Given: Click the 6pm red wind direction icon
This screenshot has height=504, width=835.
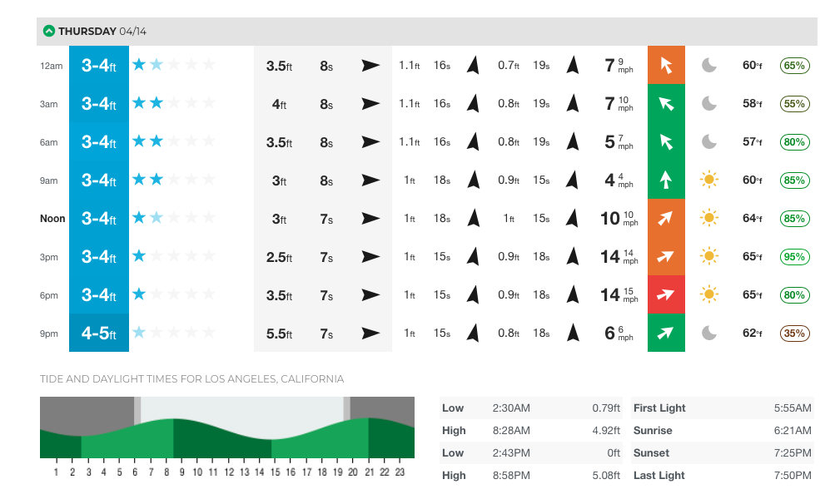Looking at the screenshot, I should tap(666, 294).
